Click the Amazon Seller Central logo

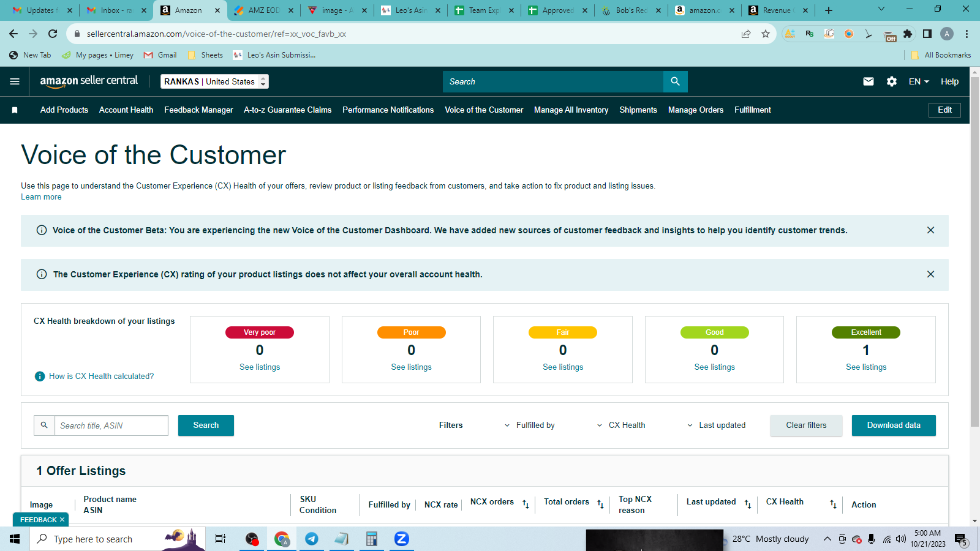tap(89, 81)
